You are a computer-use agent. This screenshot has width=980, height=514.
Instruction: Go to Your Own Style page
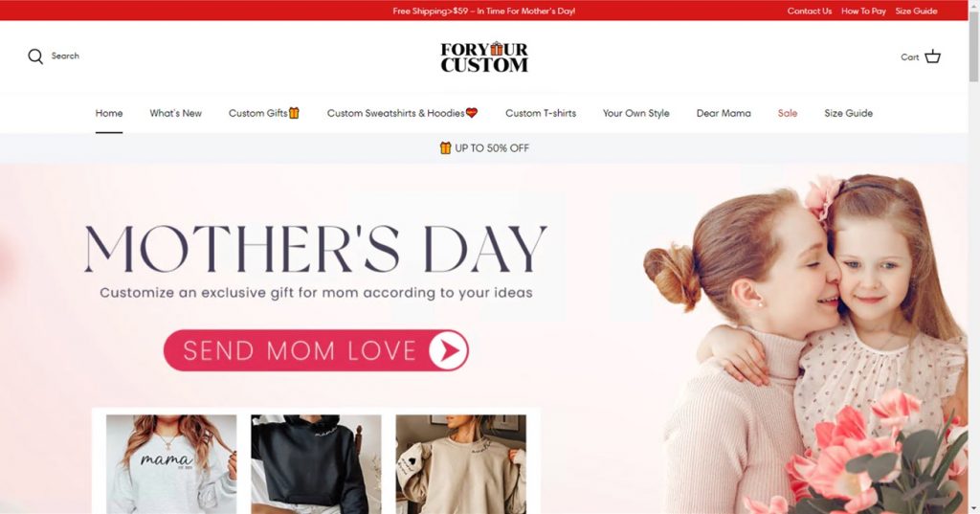coord(635,113)
